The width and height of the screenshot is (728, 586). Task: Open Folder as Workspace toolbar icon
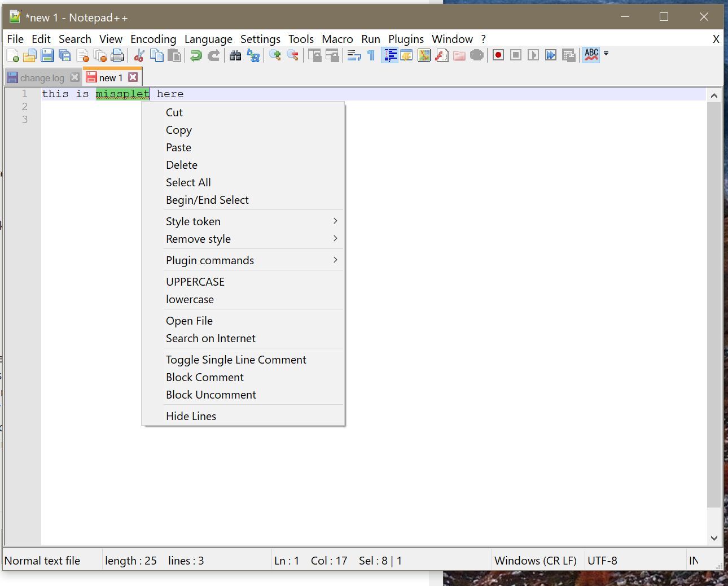tap(459, 55)
